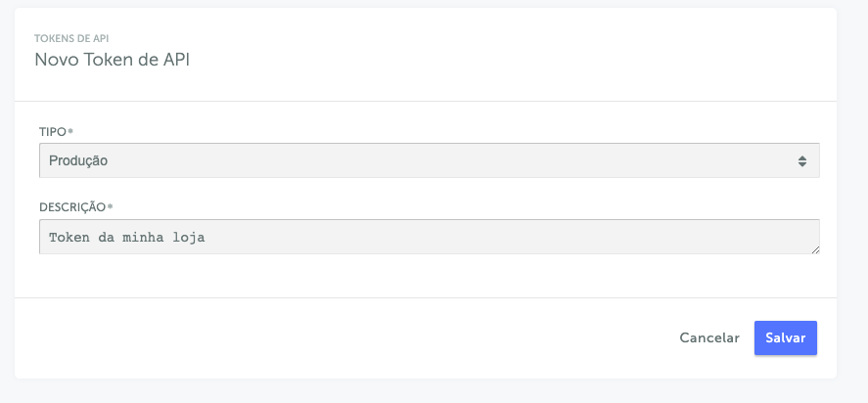Save the new API token
This screenshot has height=403, width=868.
pos(785,337)
